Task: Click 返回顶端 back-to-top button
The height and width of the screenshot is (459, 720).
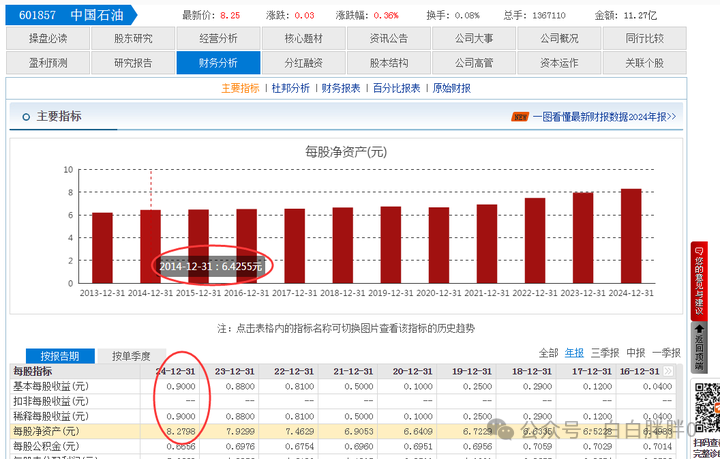Action: click(x=699, y=347)
